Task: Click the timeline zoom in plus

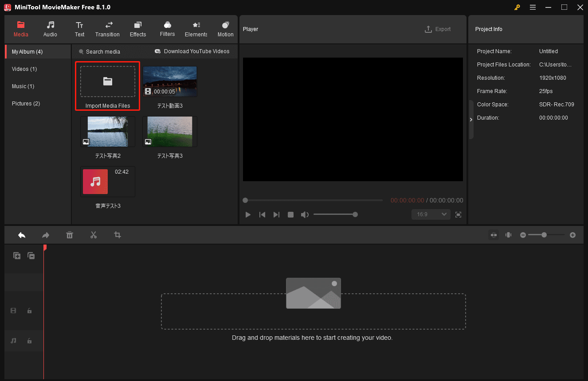Action: pyautogui.click(x=572, y=235)
